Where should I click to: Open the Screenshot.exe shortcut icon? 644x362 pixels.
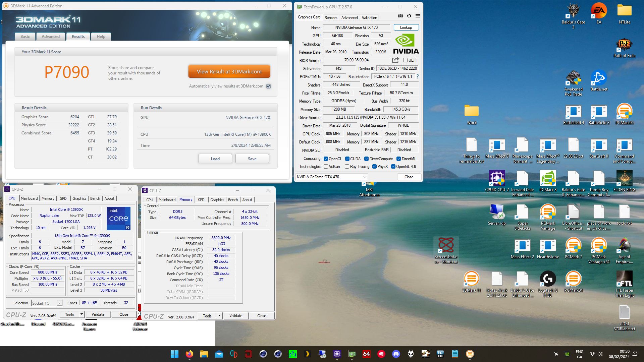click(446, 250)
